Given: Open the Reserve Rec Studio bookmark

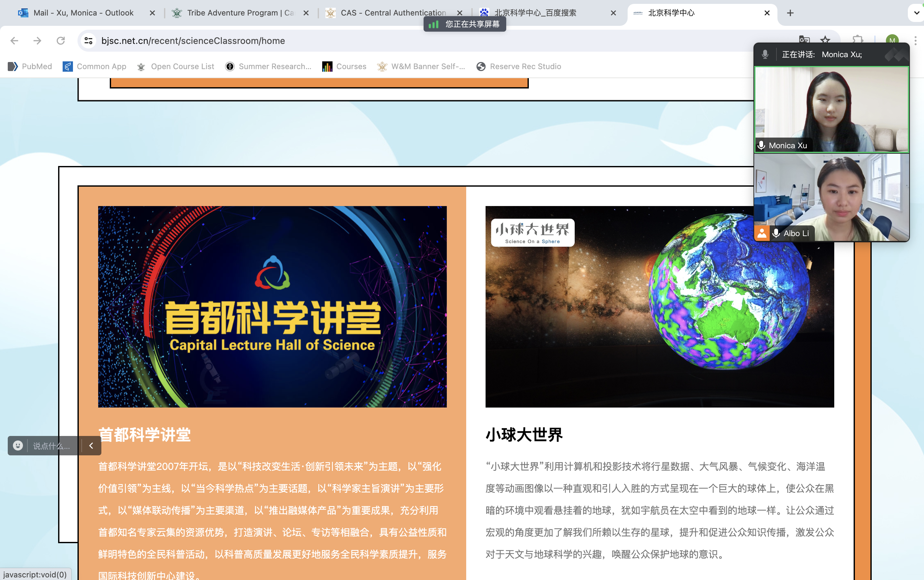Looking at the screenshot, I should pyautogui.click(x=519, y=66).
